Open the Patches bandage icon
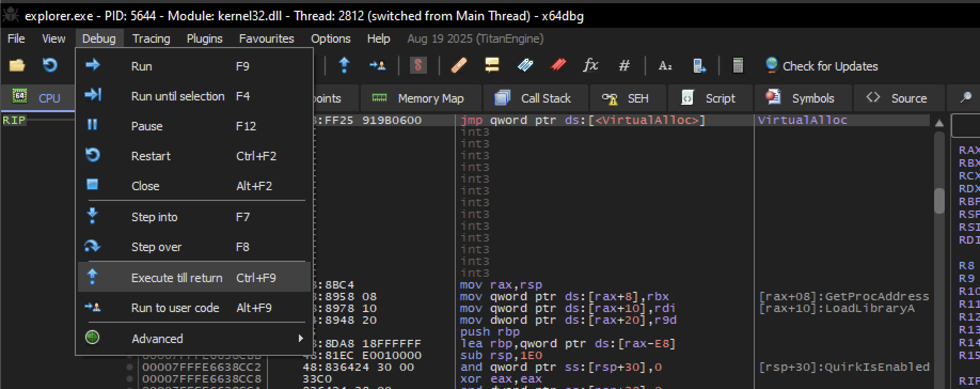This screenshot has height=389, width=980. click(459, 66)
